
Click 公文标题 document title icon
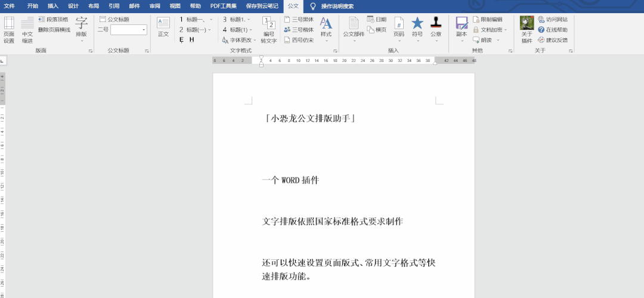(103, 19)
